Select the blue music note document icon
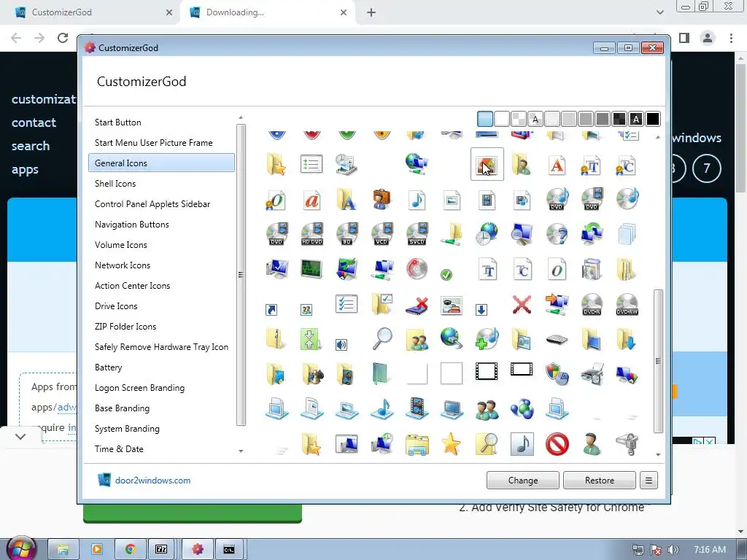 [x=417, y=200]
